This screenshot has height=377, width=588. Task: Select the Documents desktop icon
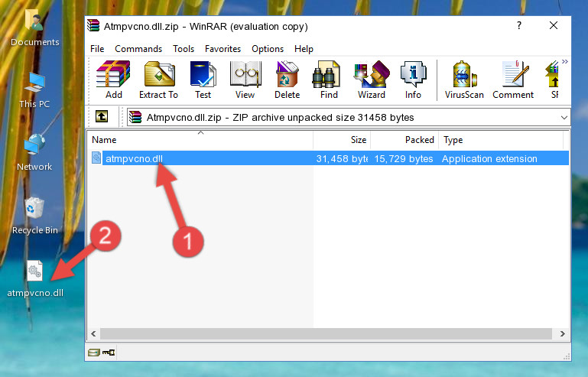click(x=34, y=28)
